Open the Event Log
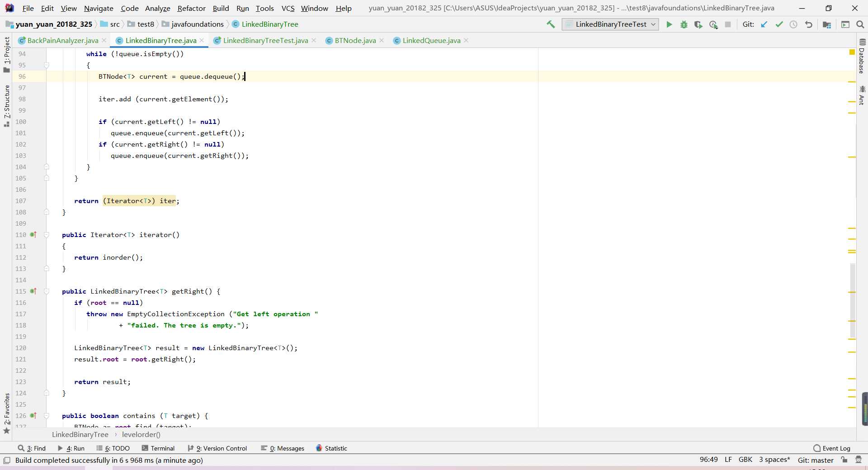This screenshot has width=868, height=470. coord(832,448)
